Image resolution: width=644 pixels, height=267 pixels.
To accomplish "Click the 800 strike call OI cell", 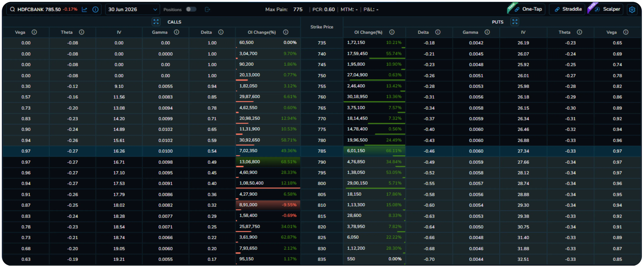I will click(x=251, y=183).
